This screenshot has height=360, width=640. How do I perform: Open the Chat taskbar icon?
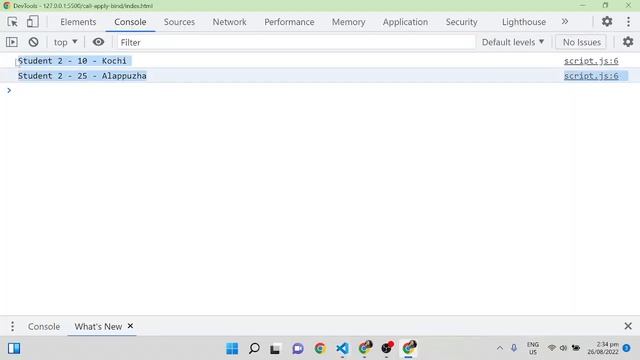pyautogui.click(x=298, y=348)
